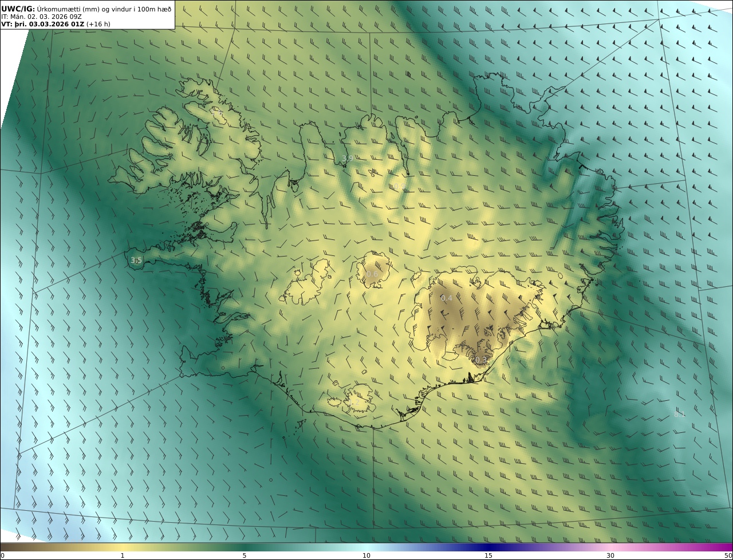Click the 3.9 value label on the map
Image resolution: width=733 pixels, height=560 pixels.
click(347, 159)
